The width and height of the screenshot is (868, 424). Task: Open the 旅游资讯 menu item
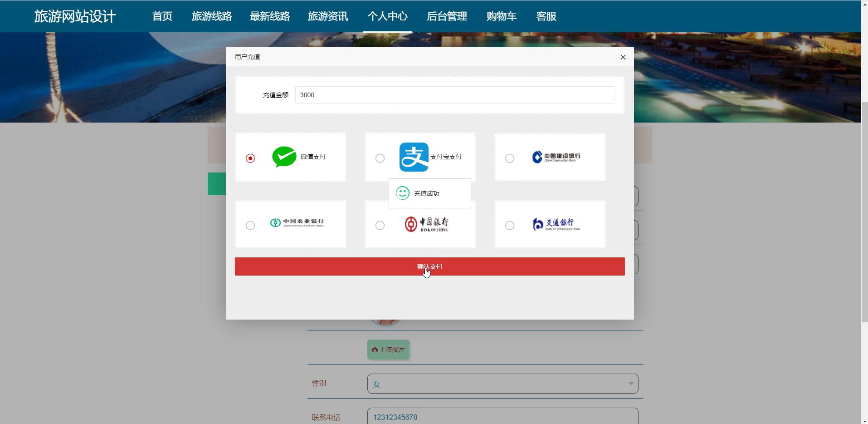[328, 16]
